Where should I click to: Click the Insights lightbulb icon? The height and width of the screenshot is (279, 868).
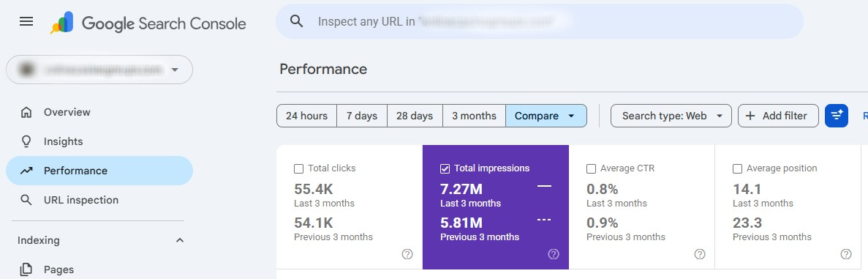pos(26,141)
